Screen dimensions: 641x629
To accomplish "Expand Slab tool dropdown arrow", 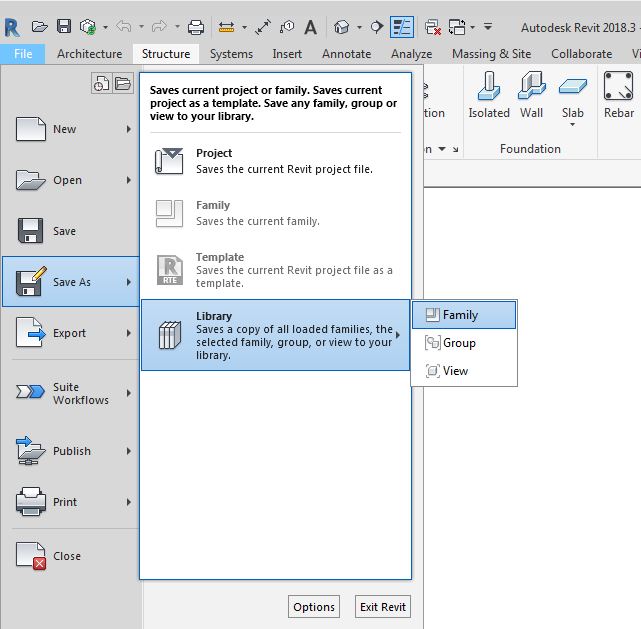I will pos(572,125).
